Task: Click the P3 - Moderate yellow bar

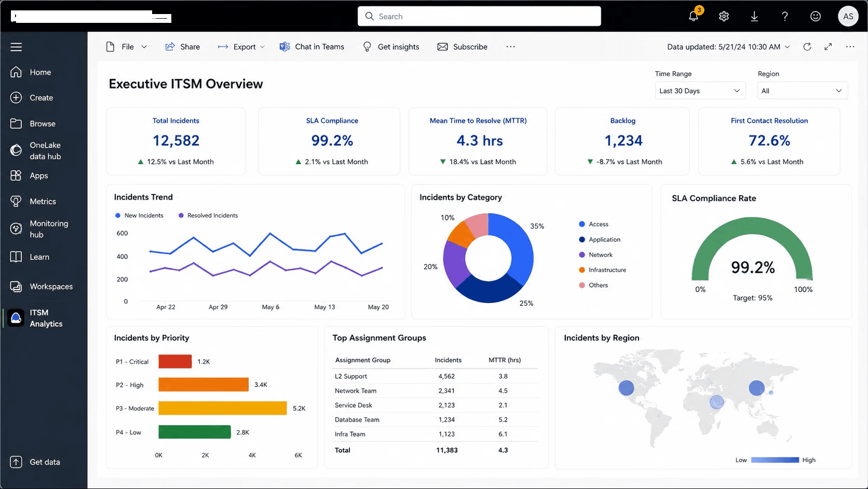Action: point(223,408)
